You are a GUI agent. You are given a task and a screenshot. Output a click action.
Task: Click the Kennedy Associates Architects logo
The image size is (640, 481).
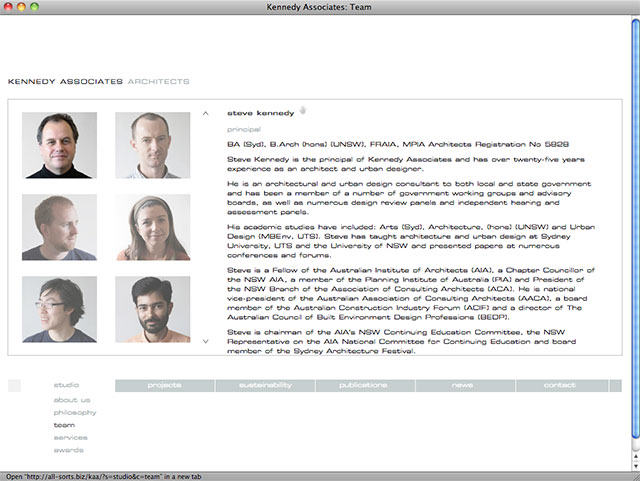tap(98, 82)
